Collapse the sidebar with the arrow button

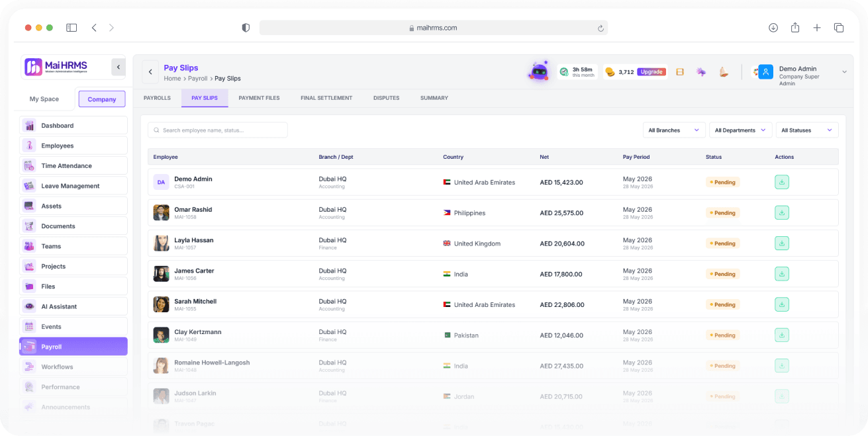(x=119, y=67)
